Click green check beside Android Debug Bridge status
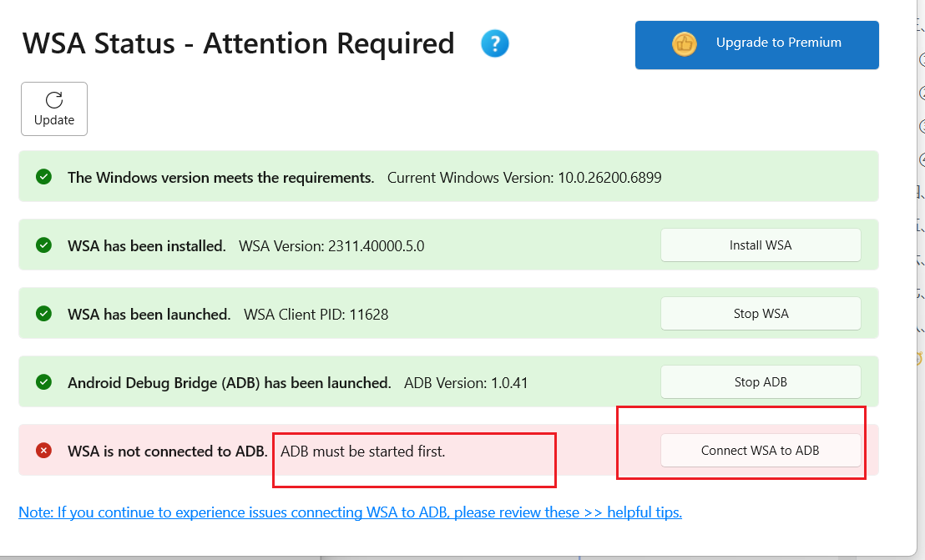The width and height of the screenshot is (925, 560). click(x=44, y=382)
